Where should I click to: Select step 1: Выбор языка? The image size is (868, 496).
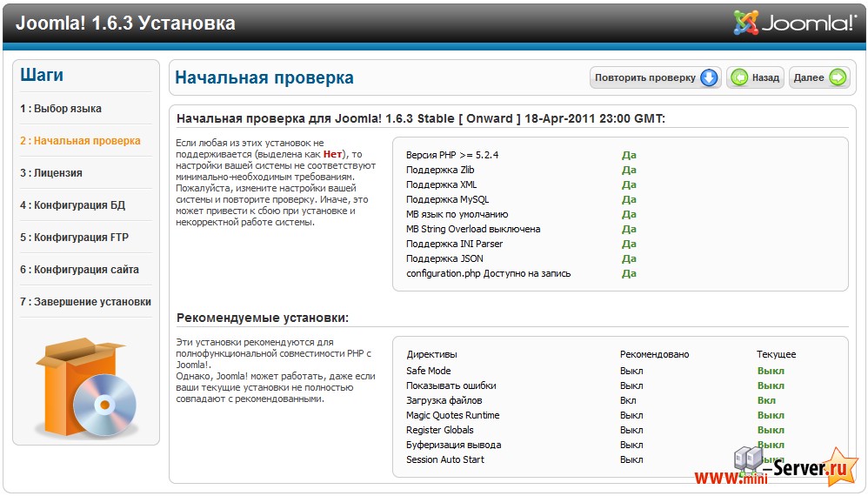tap(61, 109)
